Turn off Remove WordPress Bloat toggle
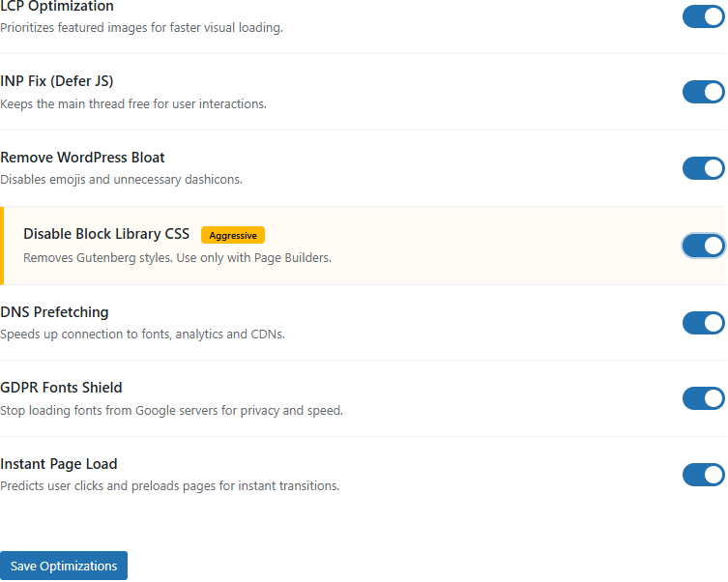The height and width of the screenshot is (582, 728). click(704, 168)
